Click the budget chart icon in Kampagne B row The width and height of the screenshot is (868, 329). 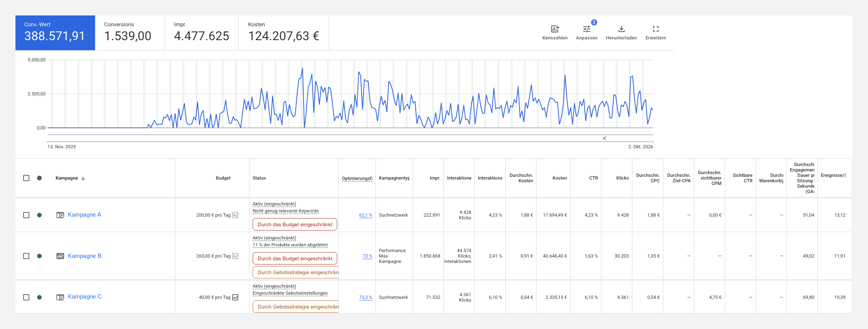click(235, 256)
